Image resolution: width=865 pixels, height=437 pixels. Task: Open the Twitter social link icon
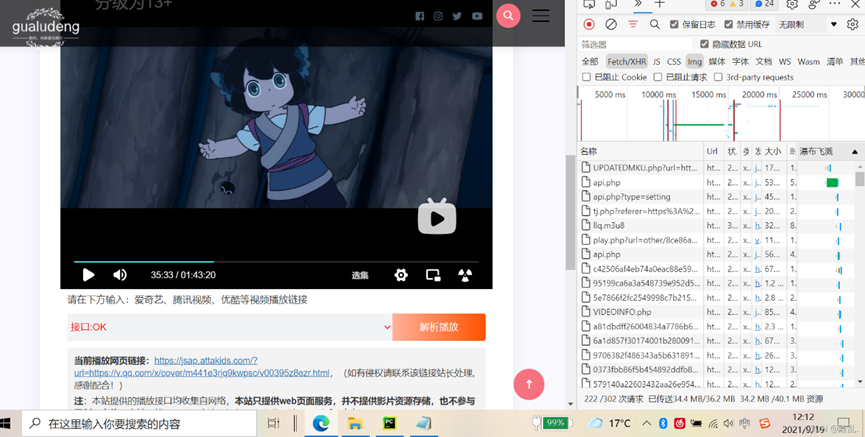pos(457,16)
